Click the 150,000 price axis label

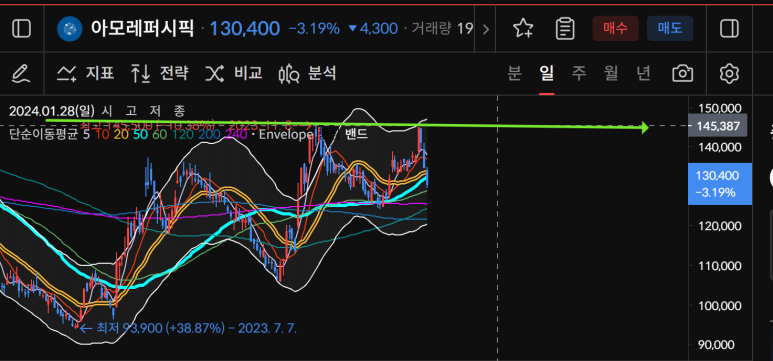719,108
